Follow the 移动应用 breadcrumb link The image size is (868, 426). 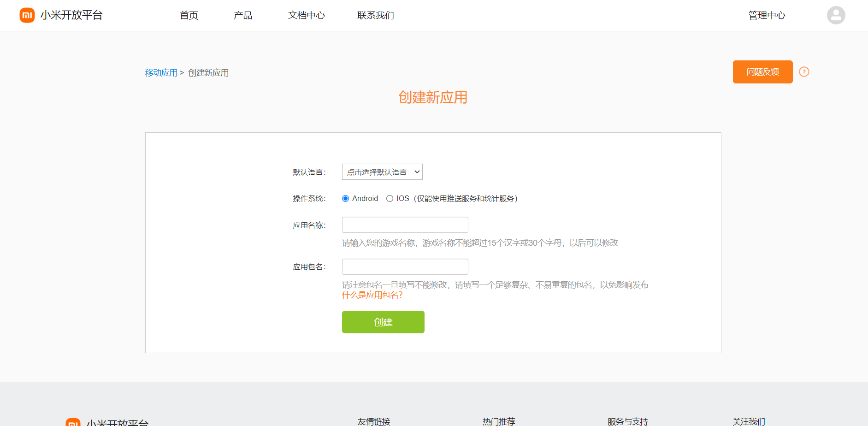point(161,73)
